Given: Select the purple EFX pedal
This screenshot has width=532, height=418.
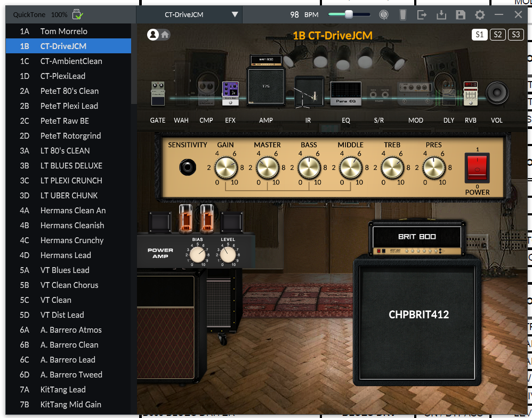Looking at the screenshot, I should (x=230, y=93).
